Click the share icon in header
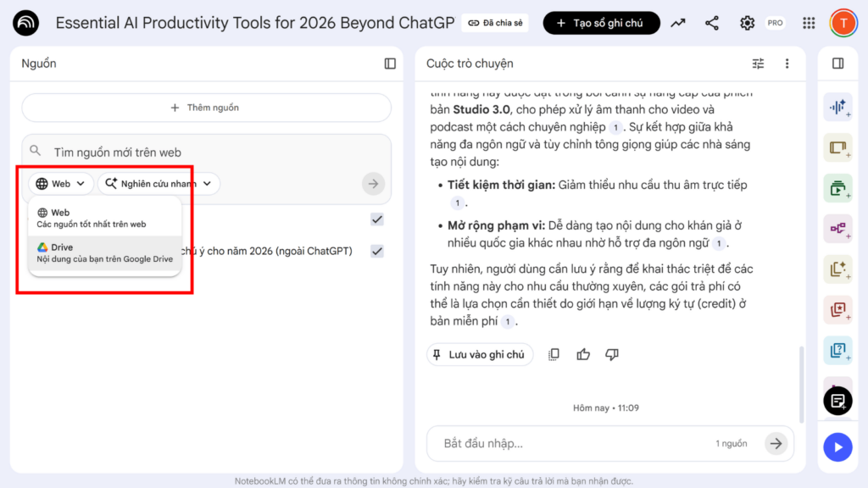 (x=712, y=23)
